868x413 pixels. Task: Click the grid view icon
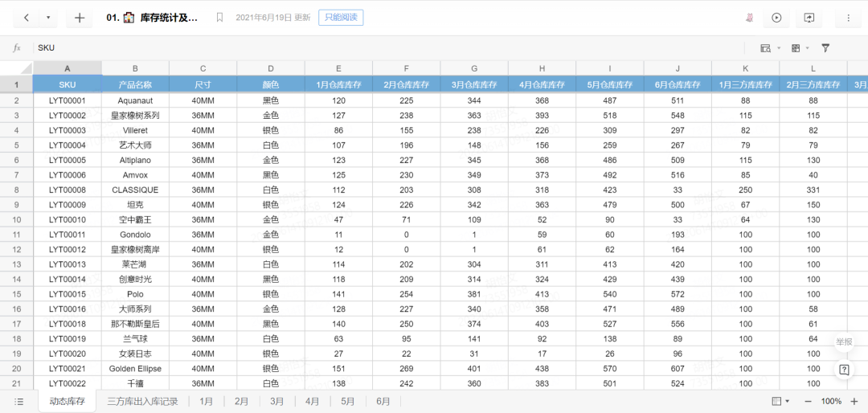click(x=796, y=48)
